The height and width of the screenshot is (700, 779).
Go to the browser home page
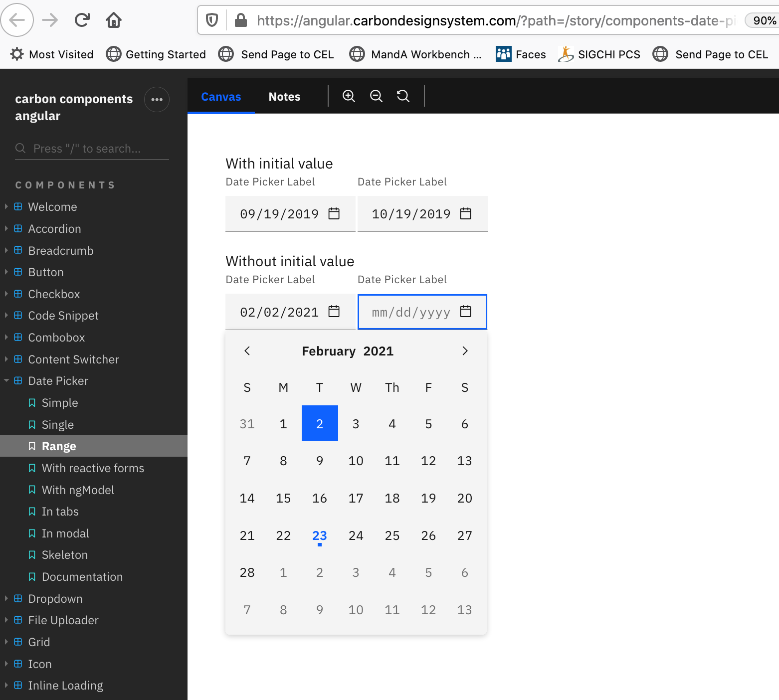coord(113,20)
